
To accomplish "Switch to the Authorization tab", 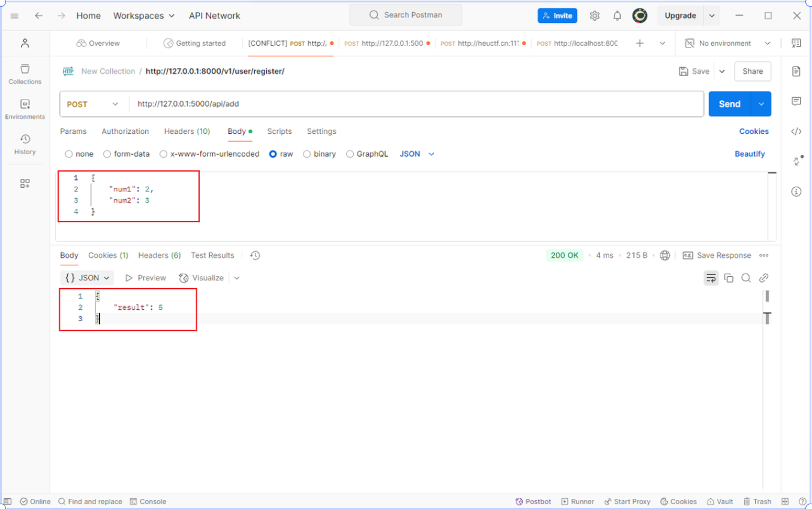I will [x=125, y=131].
